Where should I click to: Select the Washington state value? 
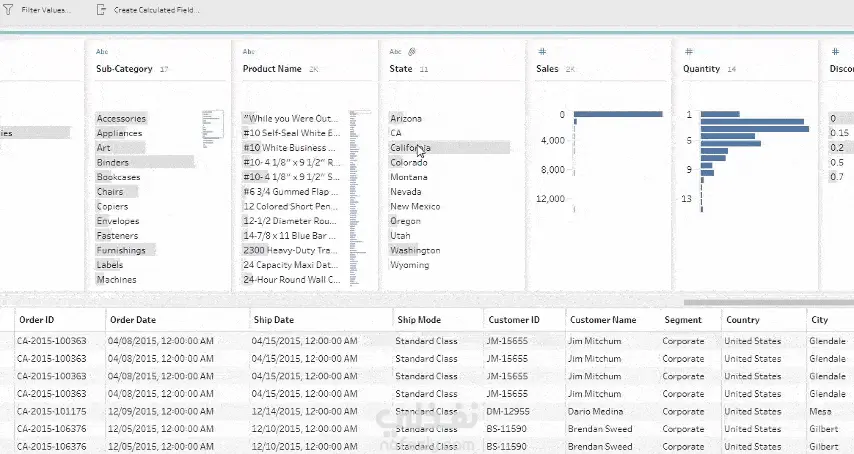415,250
